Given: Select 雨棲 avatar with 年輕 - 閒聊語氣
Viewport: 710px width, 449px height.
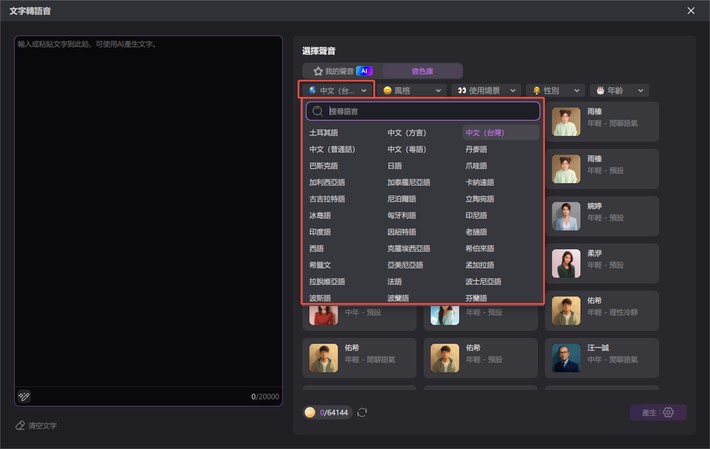Looking at the screenshot, I should tap(566, 121).
